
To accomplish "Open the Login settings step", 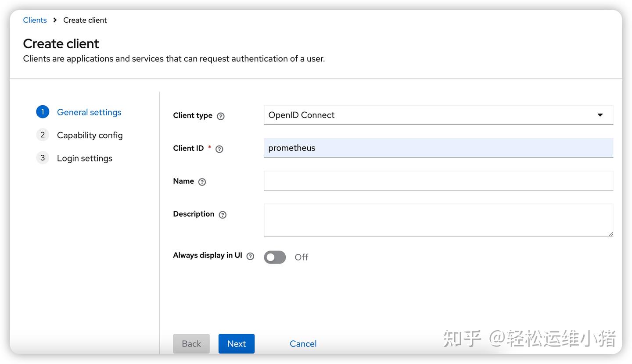I will click(x=84, y=158).
